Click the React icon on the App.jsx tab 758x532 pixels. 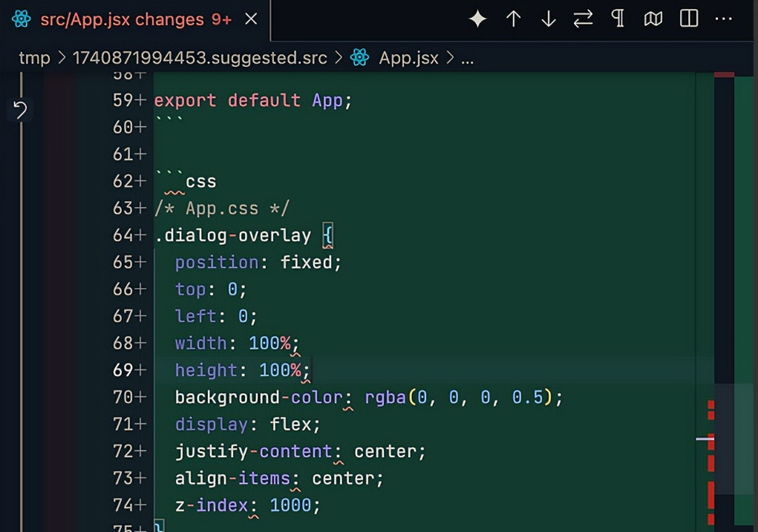[x=22, y=19]
